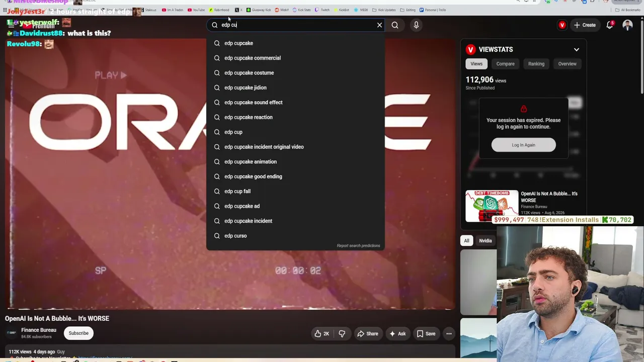
Task: Open the notifications bell
Action: coord(610,25)
